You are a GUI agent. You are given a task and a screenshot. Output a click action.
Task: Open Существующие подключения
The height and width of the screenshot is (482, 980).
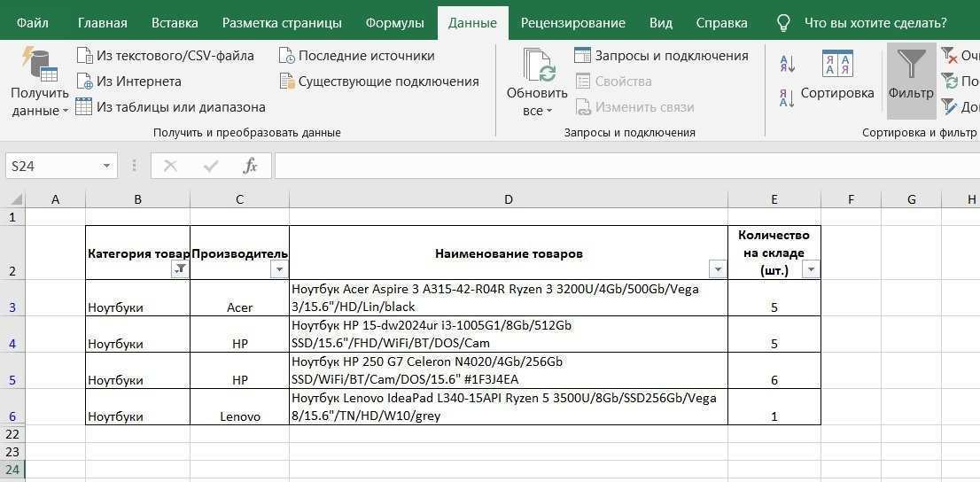click(378, 82)
